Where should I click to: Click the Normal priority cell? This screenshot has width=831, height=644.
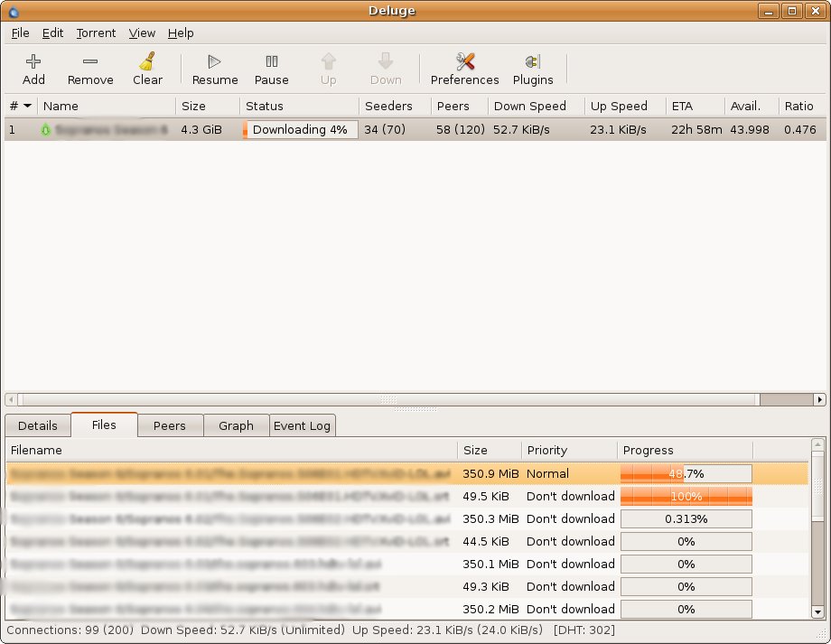tap(547, 474)
